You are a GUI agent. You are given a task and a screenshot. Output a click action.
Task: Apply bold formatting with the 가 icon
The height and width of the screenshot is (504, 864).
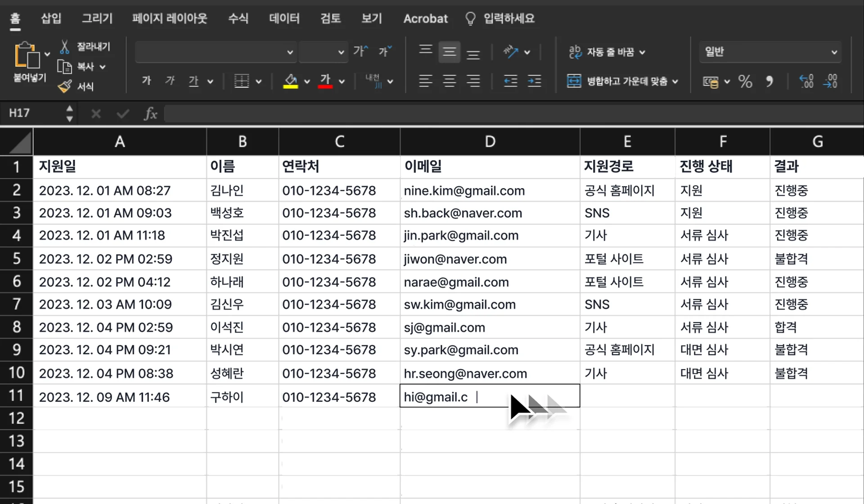pos(146,81)
